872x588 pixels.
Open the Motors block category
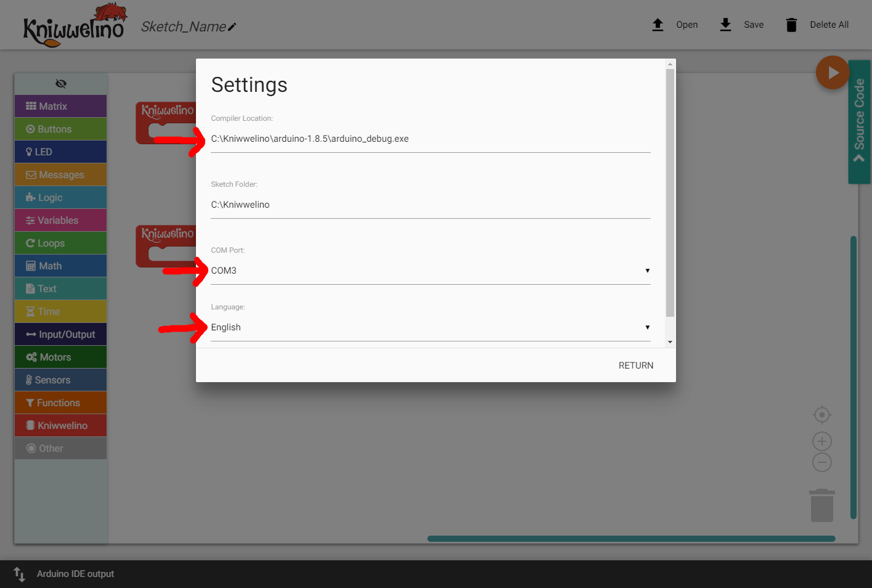coord(60,357)
